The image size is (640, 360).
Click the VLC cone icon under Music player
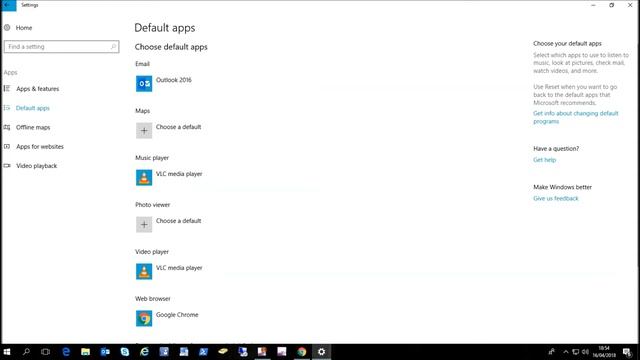(144, 178)
